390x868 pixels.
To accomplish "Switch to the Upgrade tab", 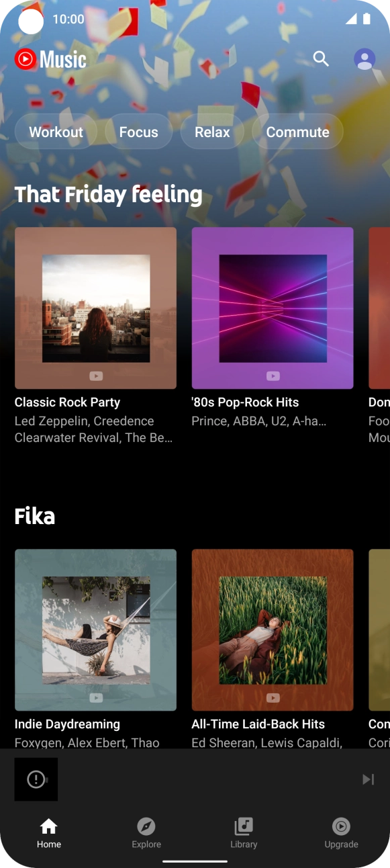I will pos(341,833).
